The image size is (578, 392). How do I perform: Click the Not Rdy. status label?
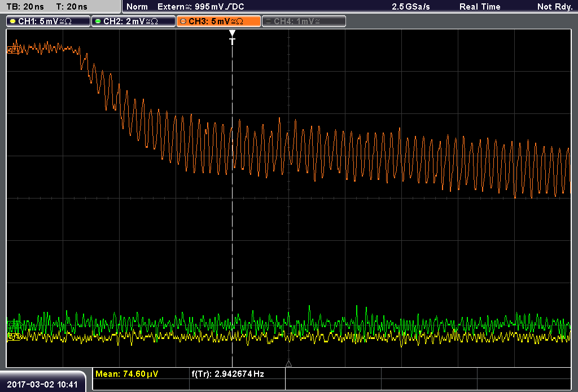(x=555, y=7)
